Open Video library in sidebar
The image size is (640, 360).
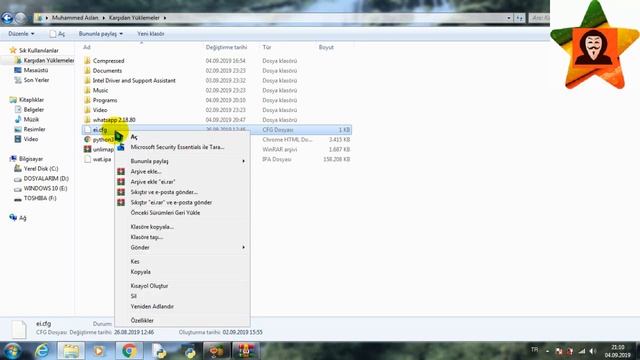[31, 139]
